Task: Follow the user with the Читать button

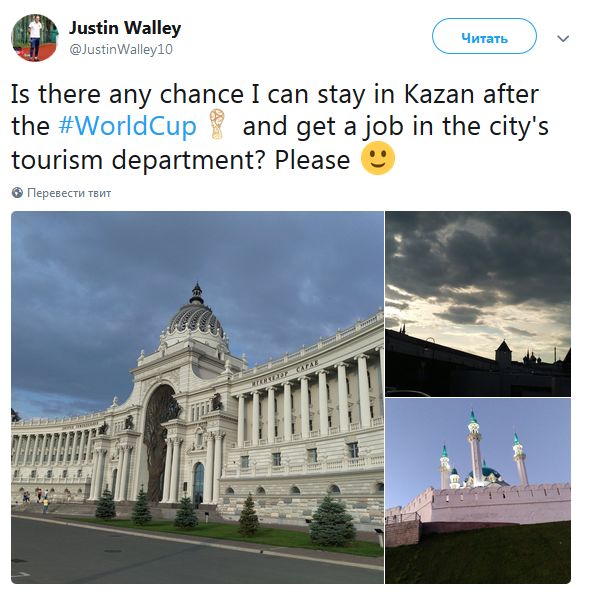Action: (x=484, y=36)
